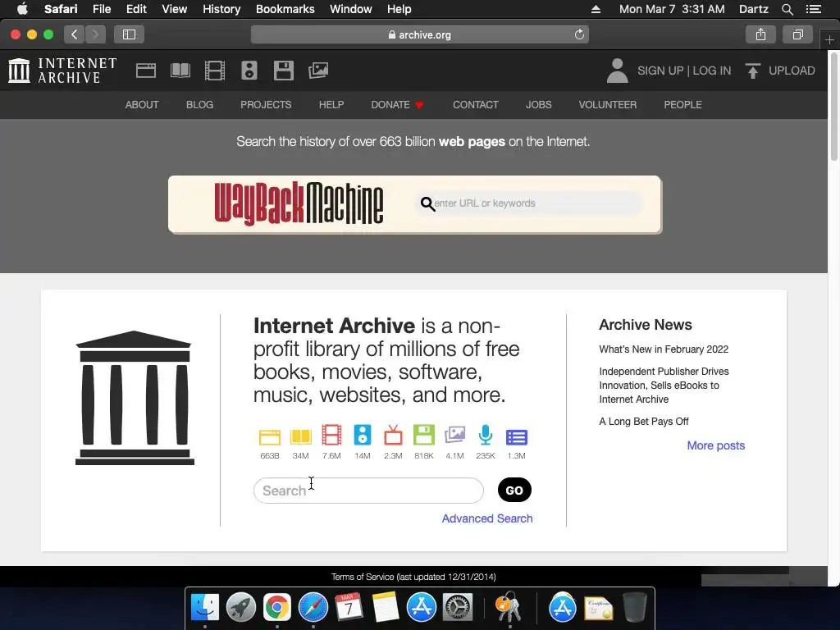Screen dimensions: 840x630
Task: Open Keychain Access from the Dock
Action: [507, 606]
